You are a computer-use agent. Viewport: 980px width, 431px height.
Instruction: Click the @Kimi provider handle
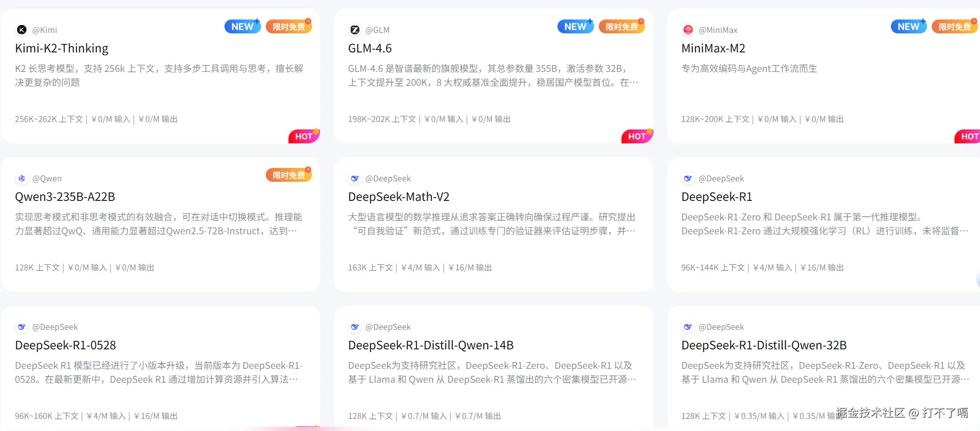pos(45,30)
